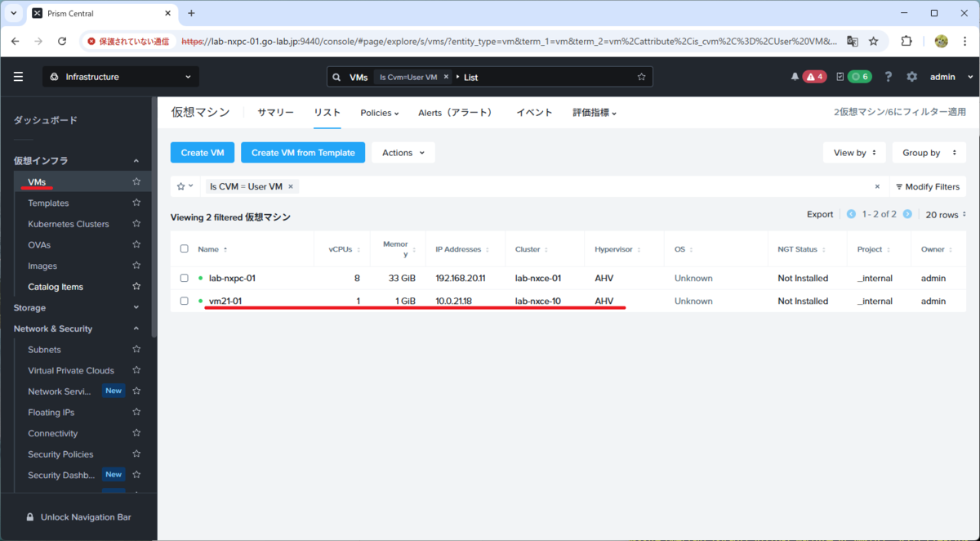
Task: Switch to the サマリー tab
Action: [x=275, y=113]
